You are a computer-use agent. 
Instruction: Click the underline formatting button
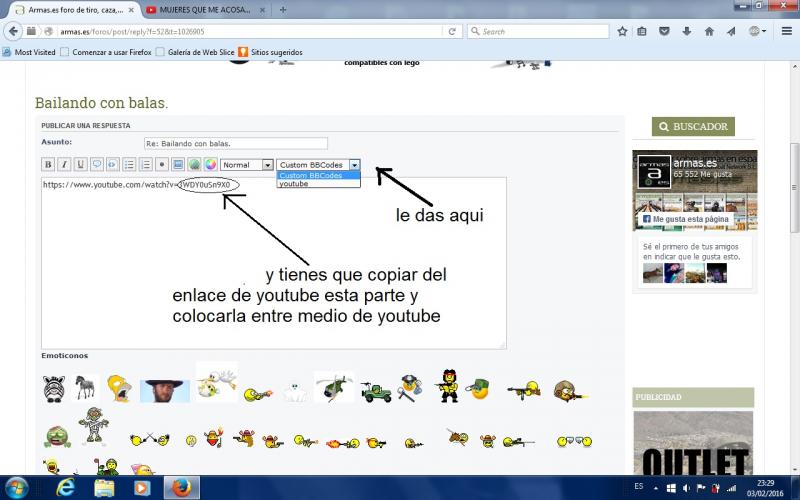pos(80,164)
